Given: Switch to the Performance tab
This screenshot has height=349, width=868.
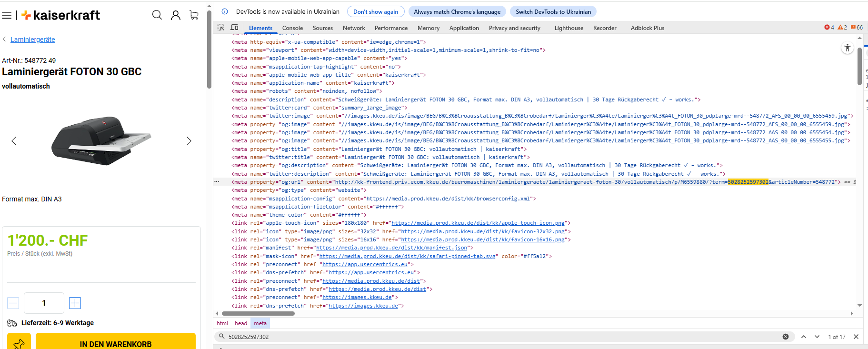Looking at the screenshot, I should point(391,28).
